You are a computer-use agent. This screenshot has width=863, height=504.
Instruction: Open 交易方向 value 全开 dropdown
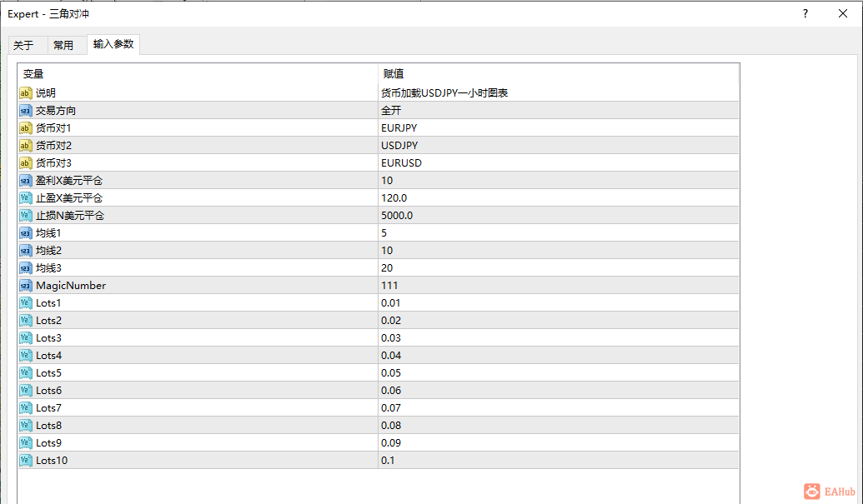tap(558, 111)
